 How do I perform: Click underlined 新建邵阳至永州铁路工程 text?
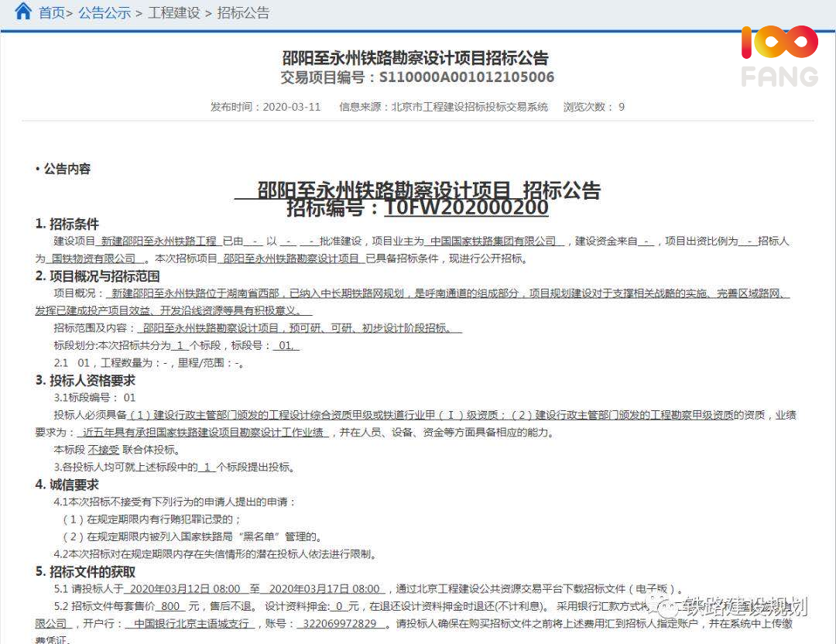[x=159, y=241]
